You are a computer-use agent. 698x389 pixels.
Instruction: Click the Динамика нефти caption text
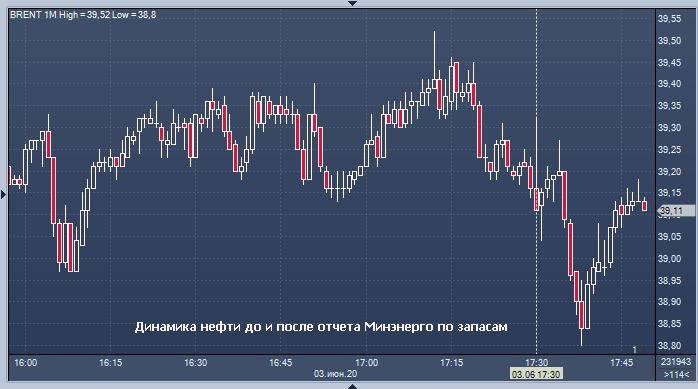tap(321, 327)
